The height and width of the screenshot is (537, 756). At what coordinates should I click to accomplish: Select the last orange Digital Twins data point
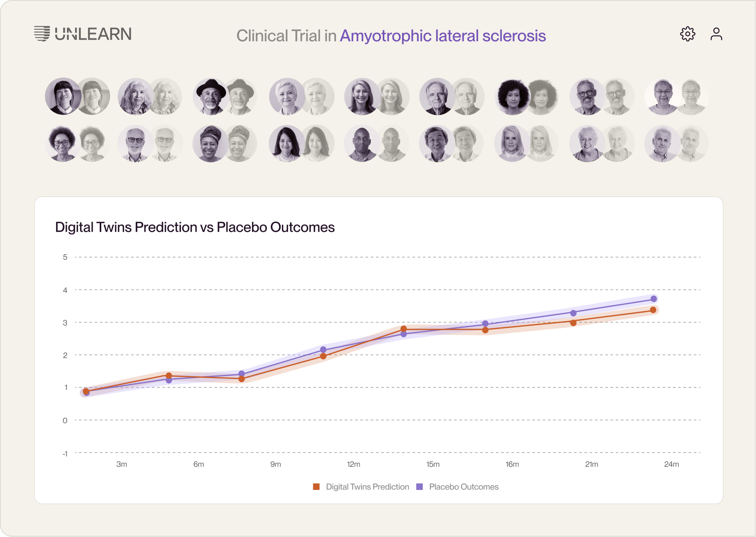(x=653, y=310)
